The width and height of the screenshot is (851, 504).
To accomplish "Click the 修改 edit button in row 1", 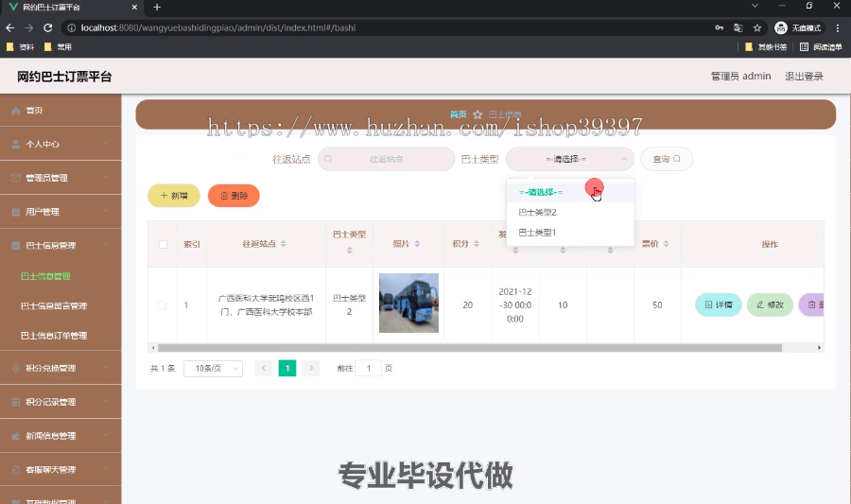I will [770, 304].
